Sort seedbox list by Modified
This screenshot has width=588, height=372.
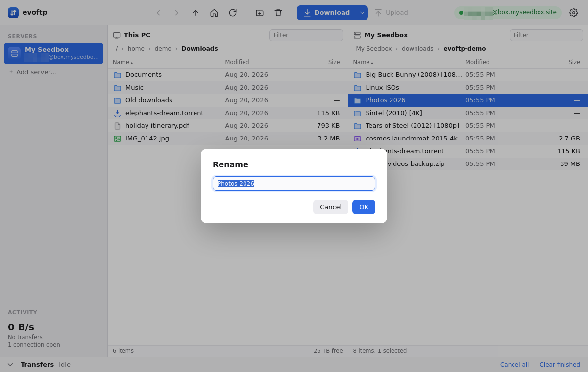(477, 62)
